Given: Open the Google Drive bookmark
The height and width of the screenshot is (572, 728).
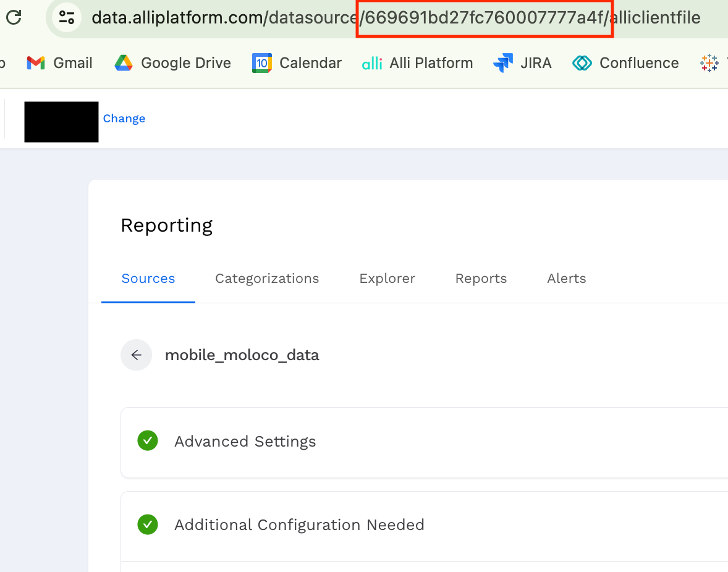Looking at the screenshot, I should tap(173, 63).
